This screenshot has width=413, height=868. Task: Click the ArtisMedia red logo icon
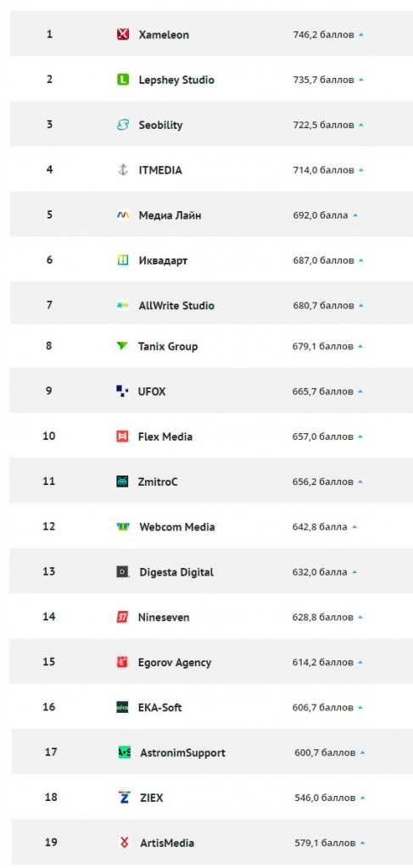(125, 843)
